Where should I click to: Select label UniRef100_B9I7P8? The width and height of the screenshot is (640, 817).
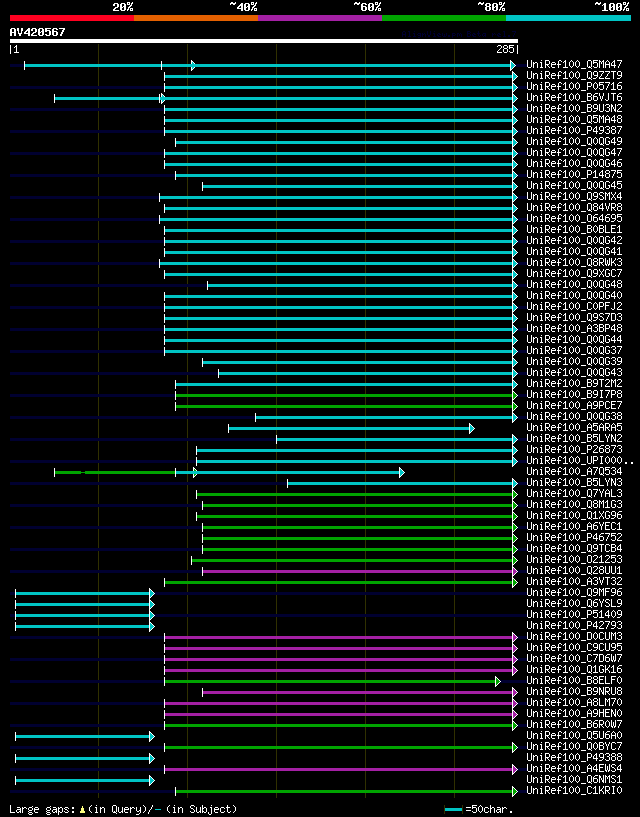pyautogui.click(x=574, y=394)
